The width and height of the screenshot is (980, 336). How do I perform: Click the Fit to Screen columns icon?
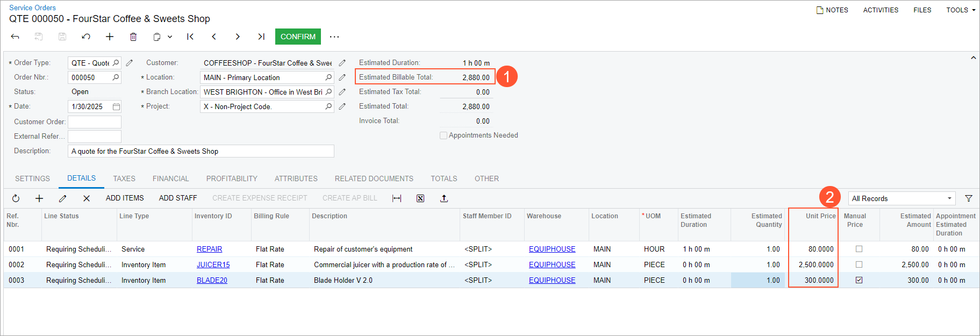[x=397, y=198]
